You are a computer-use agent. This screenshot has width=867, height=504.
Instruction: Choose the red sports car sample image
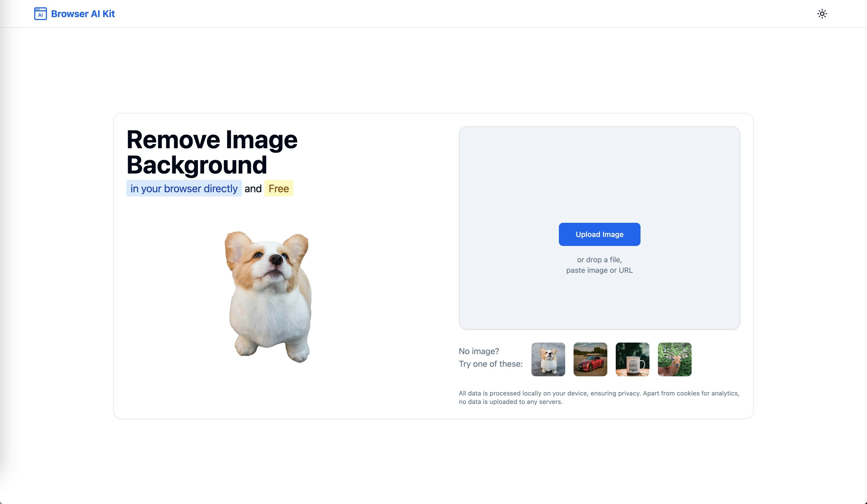[590, 359]
